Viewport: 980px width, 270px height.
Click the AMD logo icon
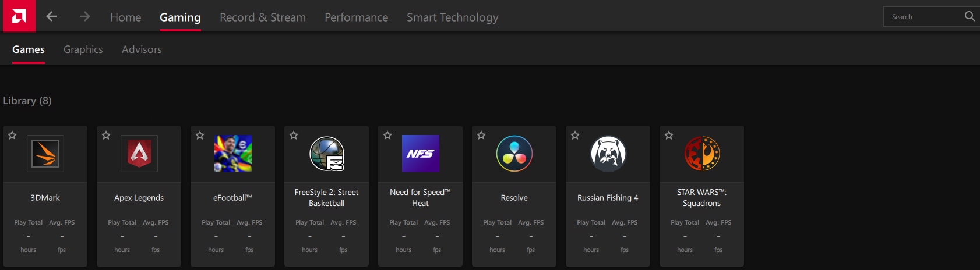pos(19,16)
